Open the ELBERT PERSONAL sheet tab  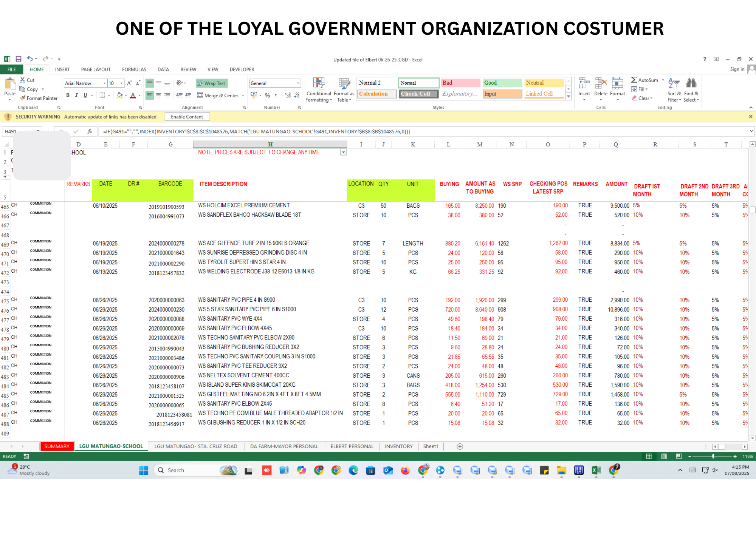pos(352,446)
